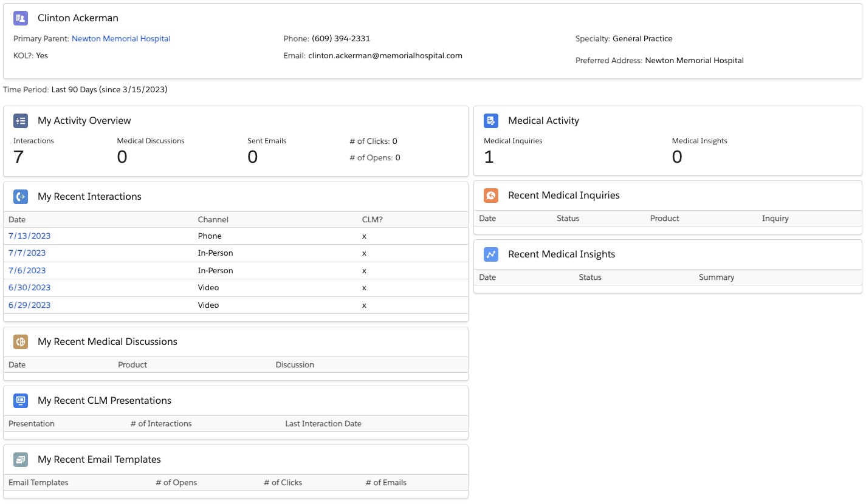Click the phone number (609) 394-2331
The width and height of the screenshot is (866, 504).
(x=341, y=39)
